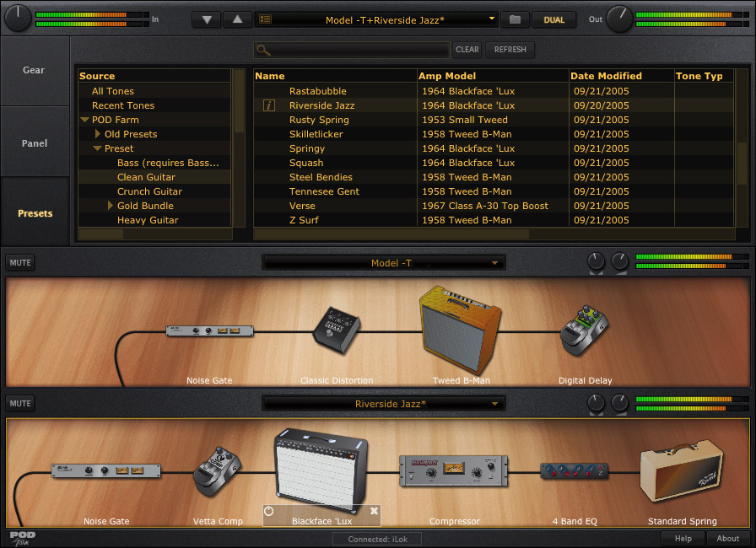Viewport: 756px width, 548px height.
Task: Select the Heavy Guitar preset folder
Action: tap(154, 220)
